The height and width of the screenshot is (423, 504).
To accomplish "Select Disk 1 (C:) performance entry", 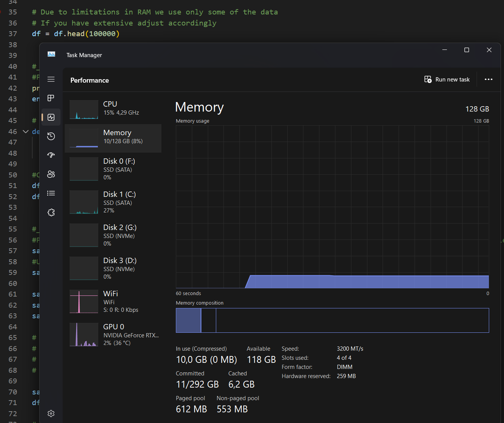I will 113,202.
